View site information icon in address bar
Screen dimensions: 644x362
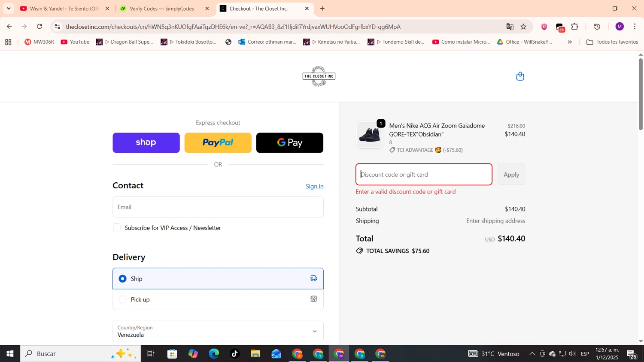click(57, 27)
